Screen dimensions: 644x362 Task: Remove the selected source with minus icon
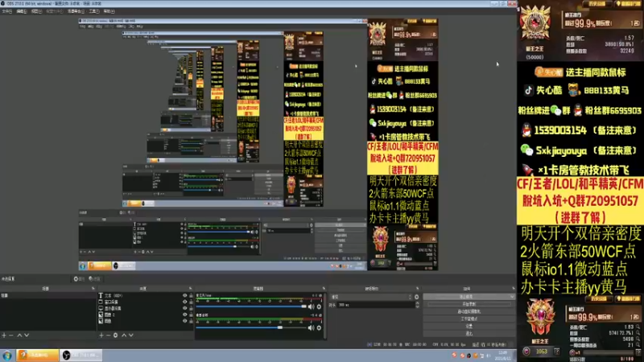point(109,335)
